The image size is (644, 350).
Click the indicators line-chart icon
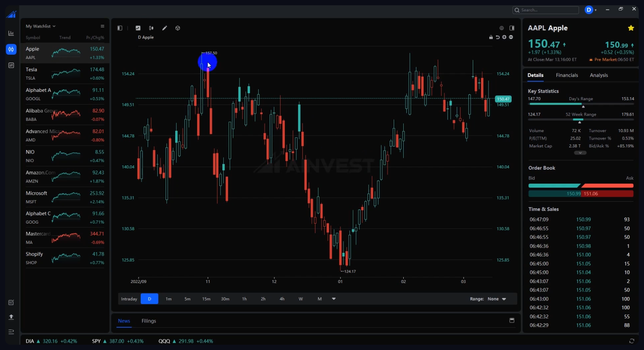[138, 28]
